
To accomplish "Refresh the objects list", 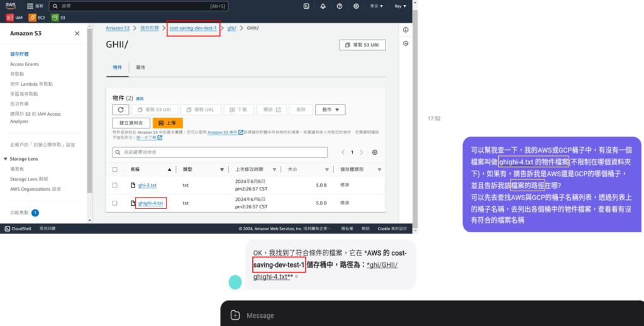I will click(121, 110).
